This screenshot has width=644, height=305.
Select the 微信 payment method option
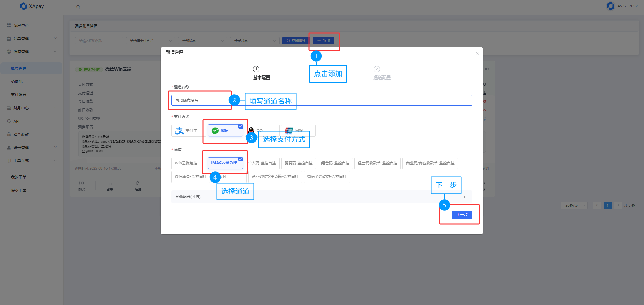tap(225, 131)
